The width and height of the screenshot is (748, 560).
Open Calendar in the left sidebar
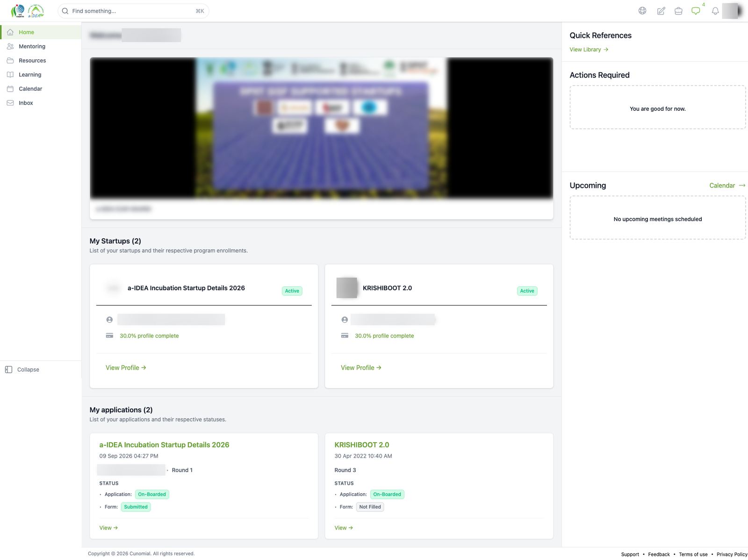click(41, 89)
